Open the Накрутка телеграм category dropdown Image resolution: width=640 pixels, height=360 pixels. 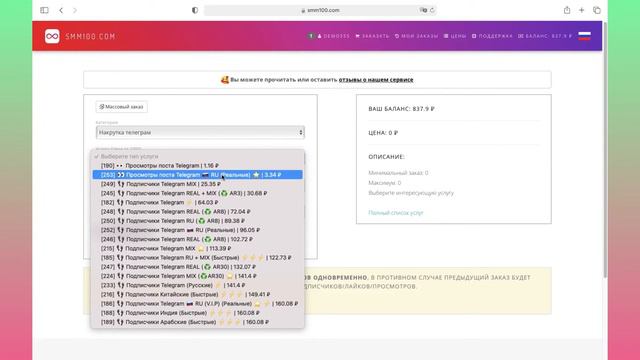pos(200,132)
